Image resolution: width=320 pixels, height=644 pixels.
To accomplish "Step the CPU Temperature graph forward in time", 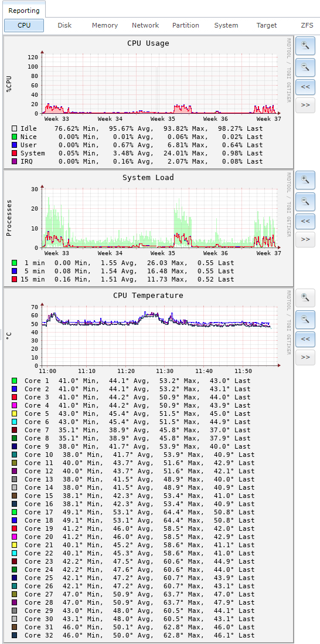I will click(x=305, y=357).
